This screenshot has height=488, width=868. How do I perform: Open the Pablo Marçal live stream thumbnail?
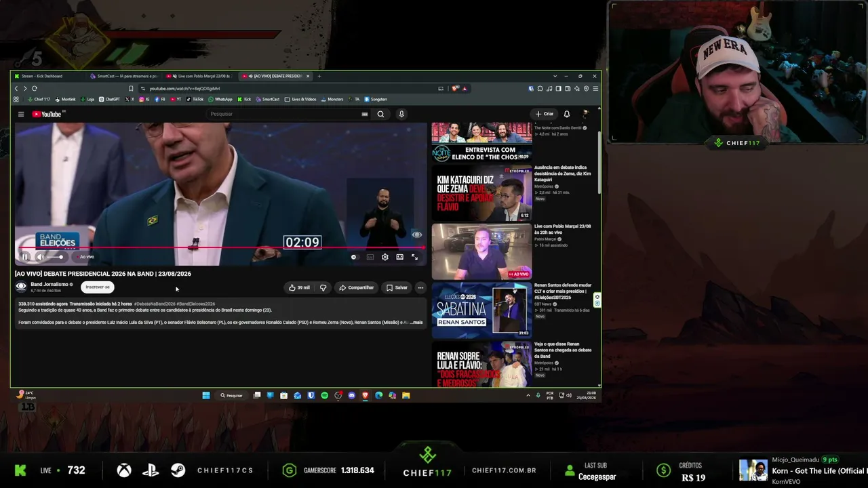point(481,251)
